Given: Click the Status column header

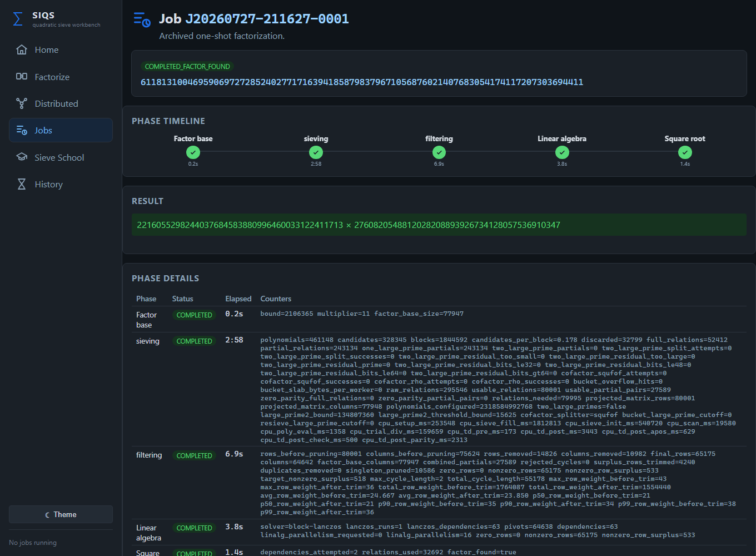Looking at the screenshot, I should [182, 299].
